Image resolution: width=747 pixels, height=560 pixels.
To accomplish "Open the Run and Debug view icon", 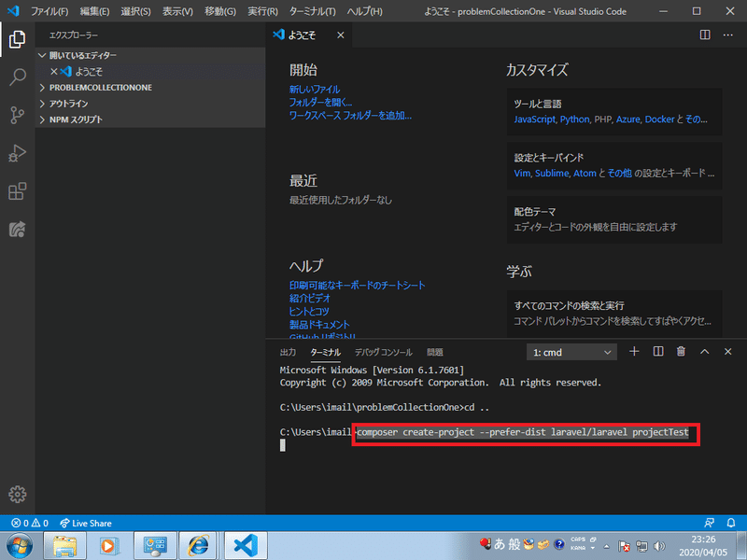I will coord(17,153).
